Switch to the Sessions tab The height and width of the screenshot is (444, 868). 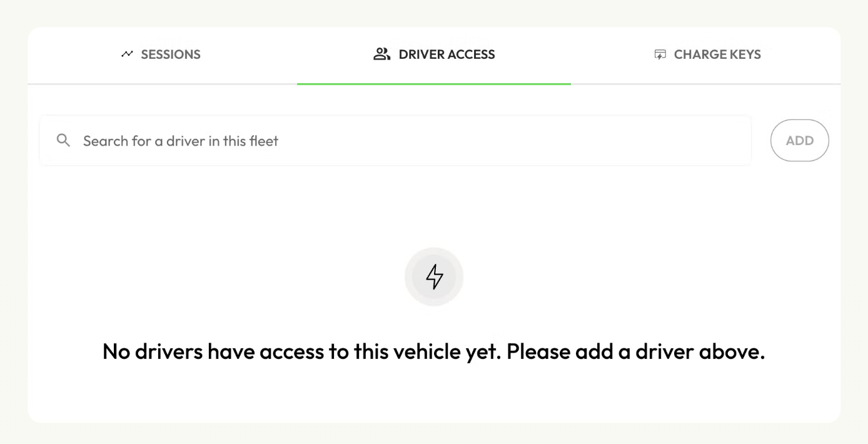point(162,55)
